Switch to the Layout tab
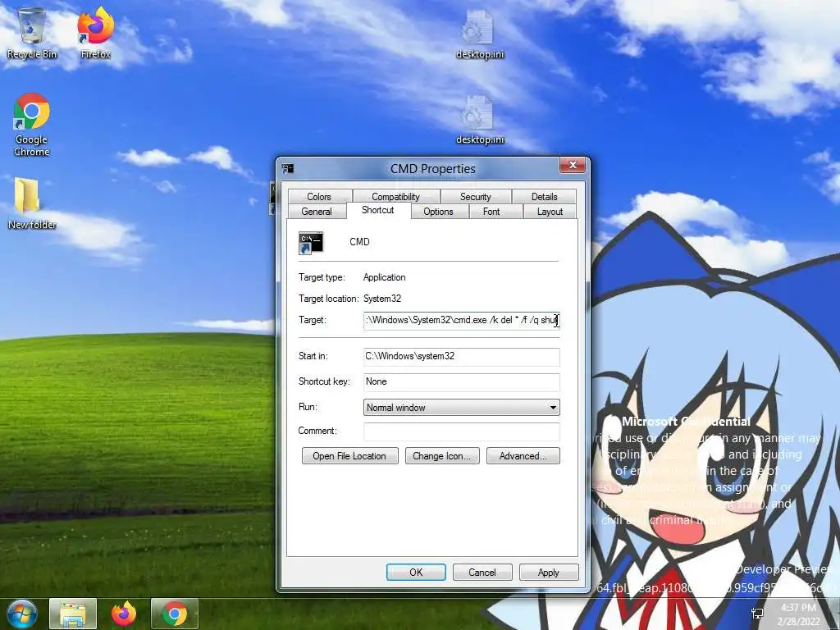 [550, 212]
